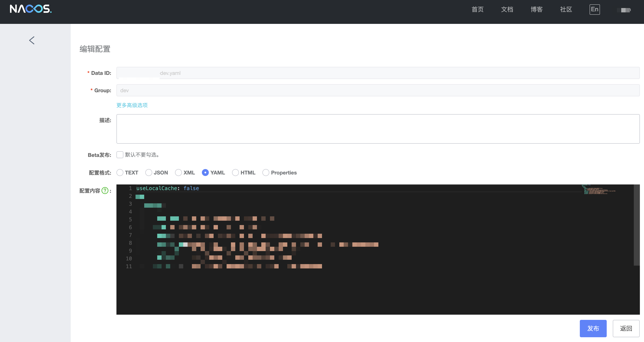
Task: Click the false value on line 1
Action: pos(191,188)
